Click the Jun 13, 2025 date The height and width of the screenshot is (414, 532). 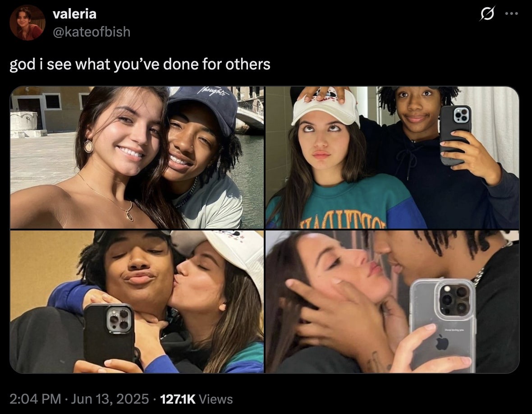tap(110, 399)
